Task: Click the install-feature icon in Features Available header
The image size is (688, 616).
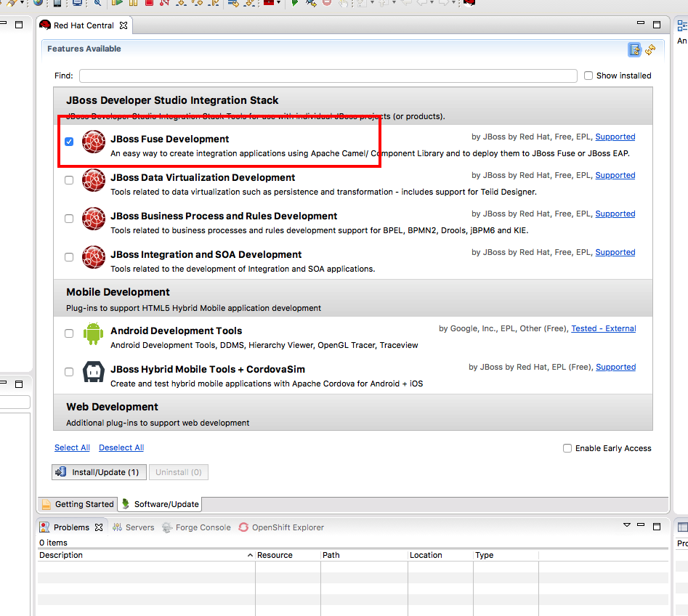Action: (x=634, y=49)
